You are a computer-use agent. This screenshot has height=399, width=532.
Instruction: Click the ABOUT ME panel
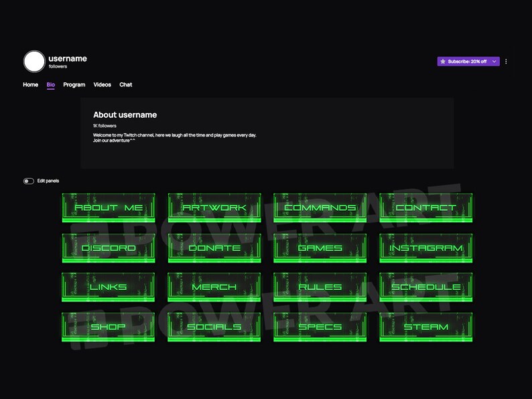coord(109,208)
